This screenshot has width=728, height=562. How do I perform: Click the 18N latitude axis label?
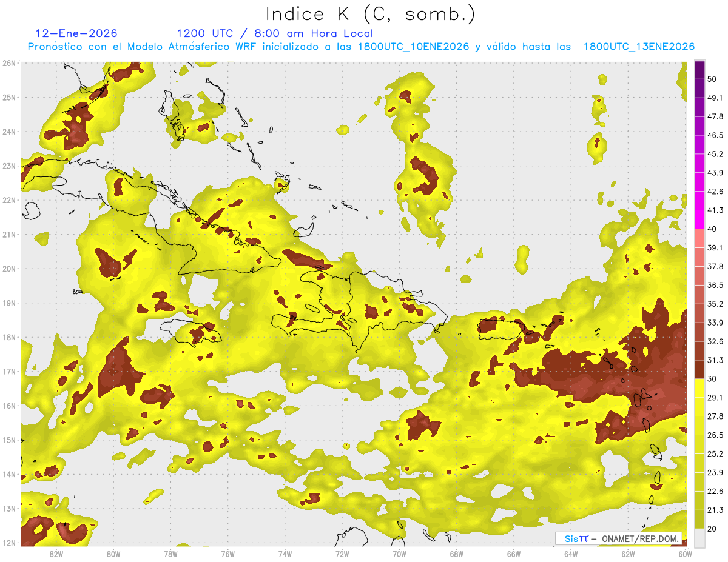tap(9, 337)
